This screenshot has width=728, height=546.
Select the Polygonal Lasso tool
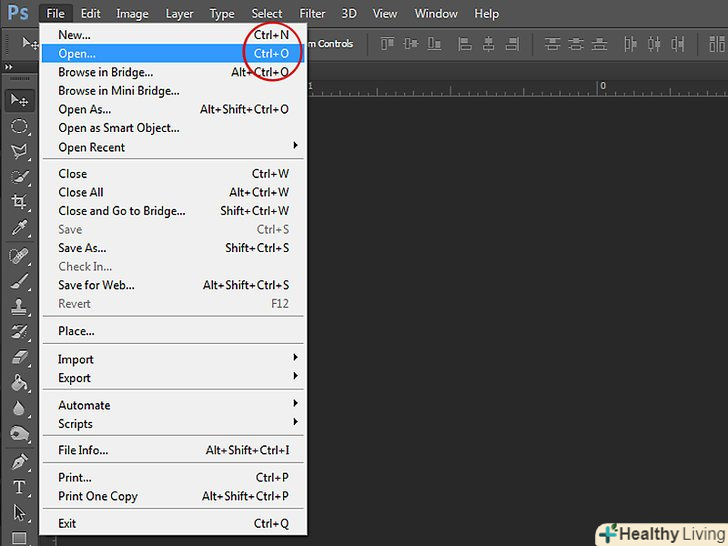click(19, 152)
